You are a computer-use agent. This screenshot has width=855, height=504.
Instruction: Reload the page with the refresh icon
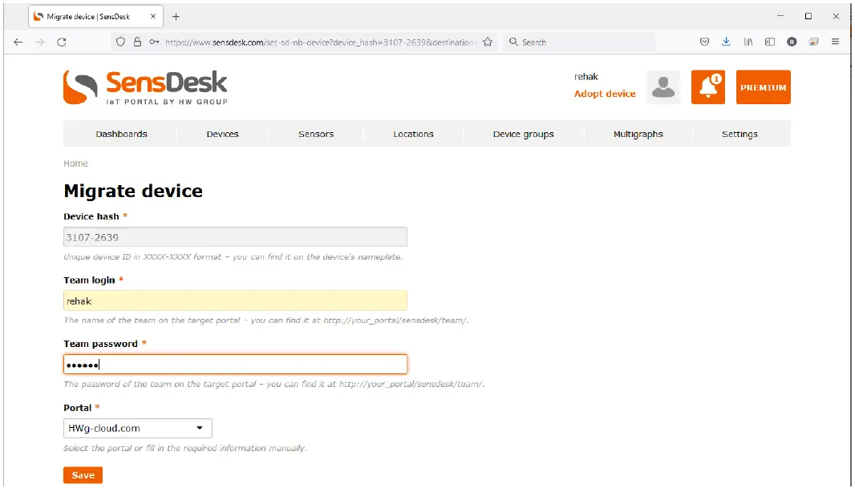(62, 42)
